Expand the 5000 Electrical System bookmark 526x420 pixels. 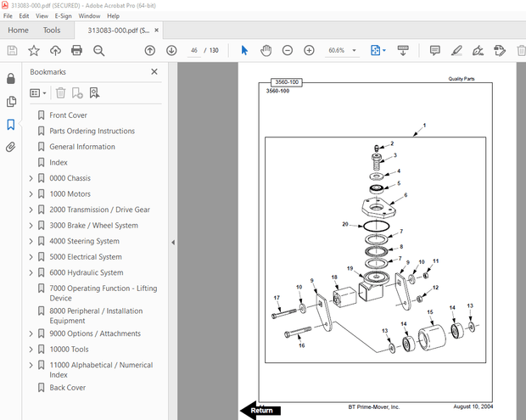coord(31,257)
